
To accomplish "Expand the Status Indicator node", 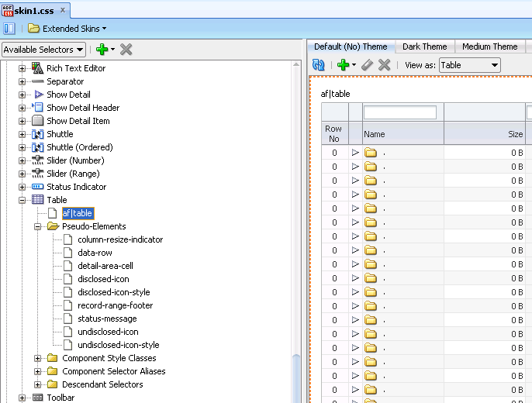I will pos(22,188).
